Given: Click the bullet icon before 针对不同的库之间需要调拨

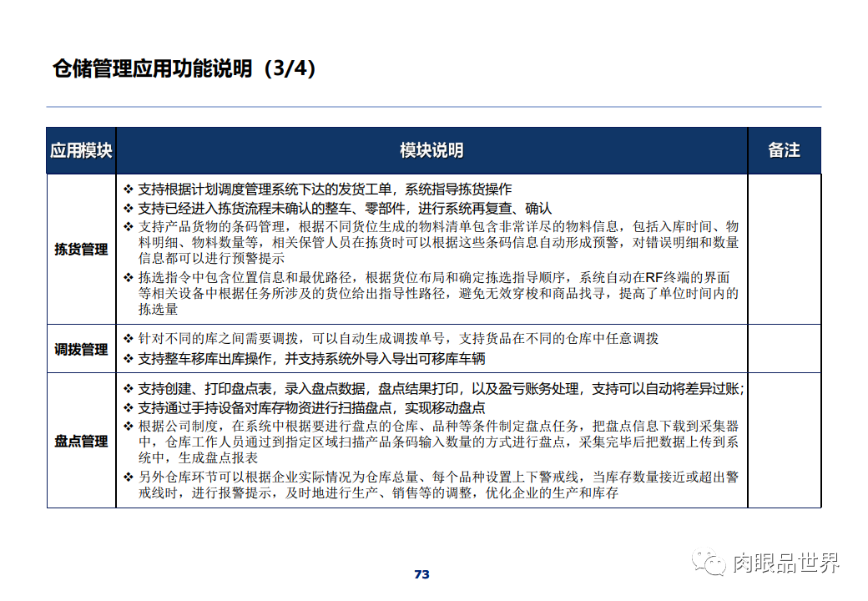Looking at the screenshot, I should pos(129,336).
